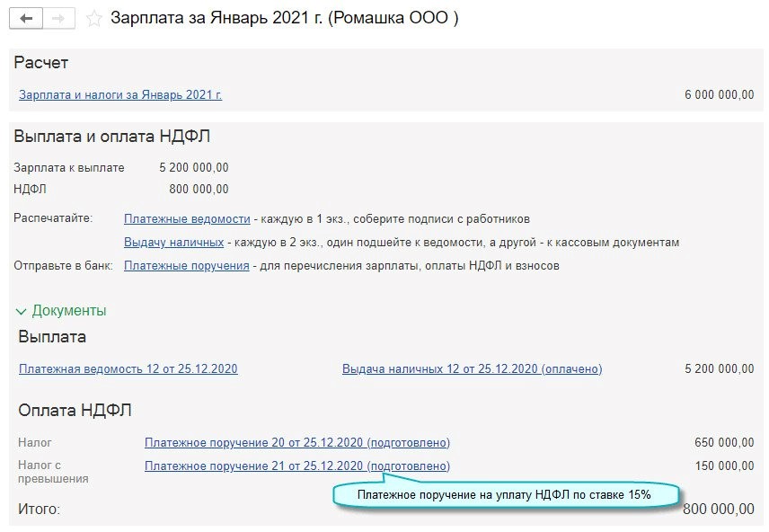Open Платежное поручение 21 от 25.12.2020

[297, 465]
